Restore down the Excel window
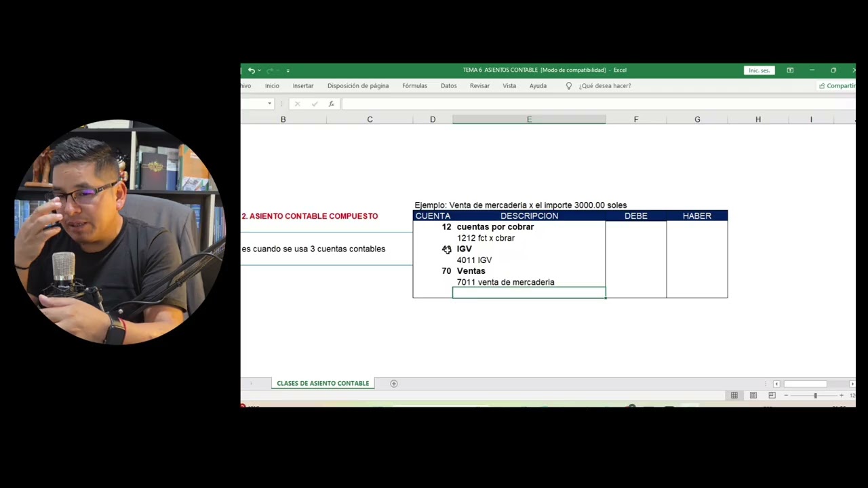Image resolution: width=868 pixels, height=488 pixels. [x=833, y=70]
